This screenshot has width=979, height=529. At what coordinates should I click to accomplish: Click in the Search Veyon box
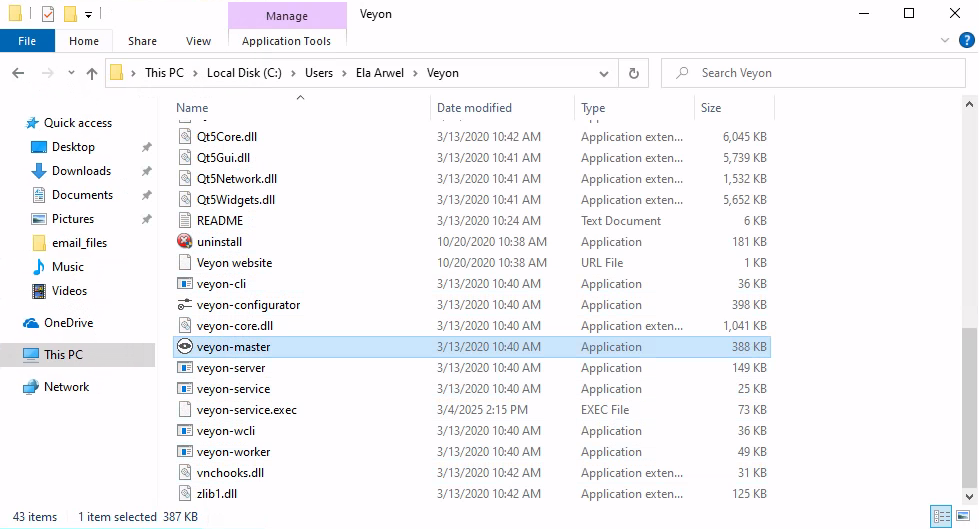tap(813, 73)
